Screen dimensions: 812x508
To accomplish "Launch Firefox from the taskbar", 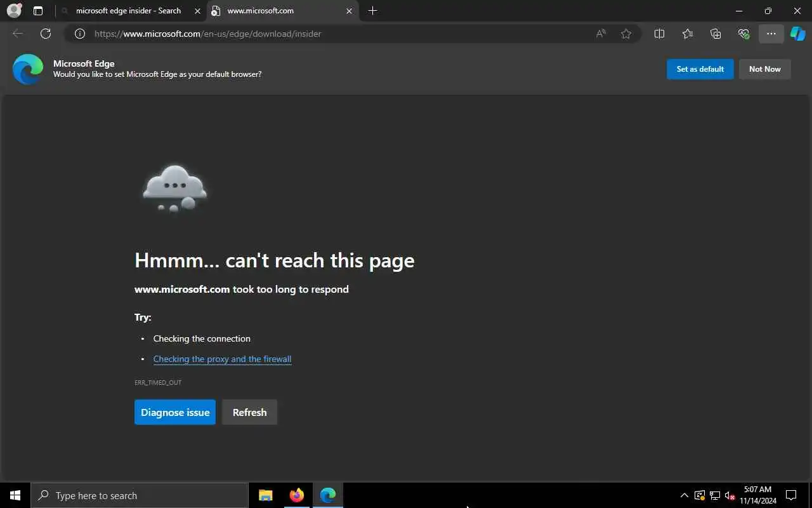I will (296, 495).
